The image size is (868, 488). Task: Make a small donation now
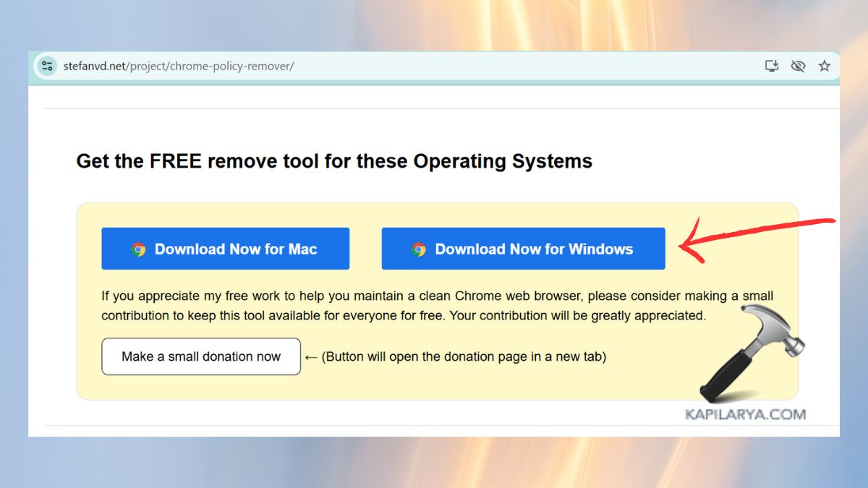tap(200, 356)
